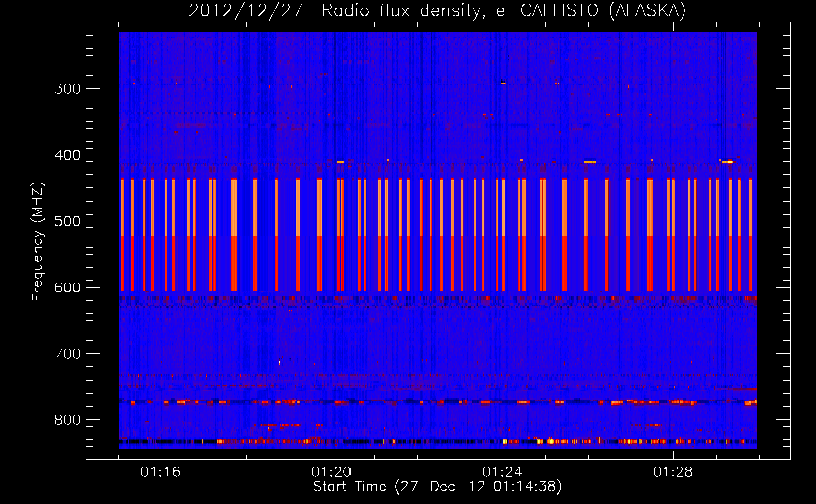Click the '300' frequency axis label
This screenshot has height=504, width=816.
[68, 89]
